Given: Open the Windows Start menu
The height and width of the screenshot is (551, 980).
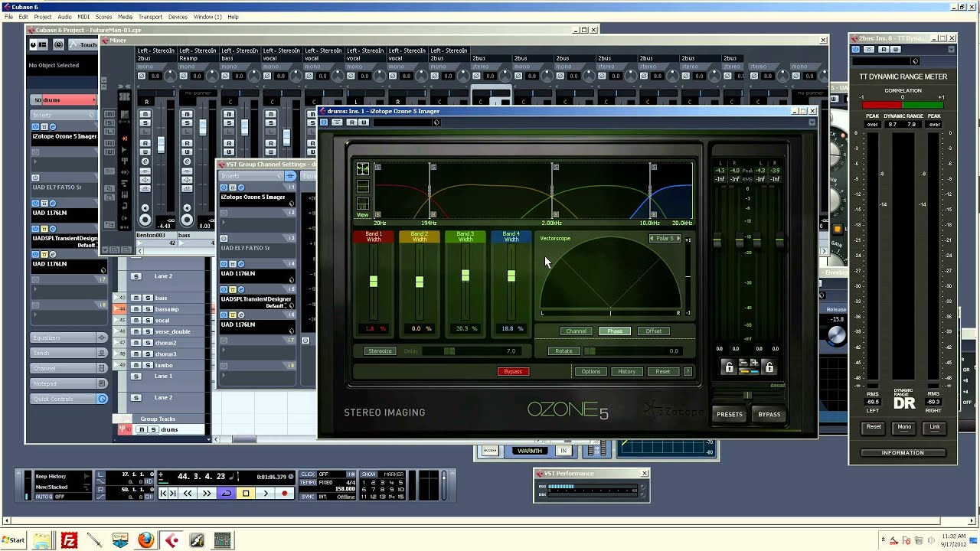Looking at the screenshot, I should coord(14,540).
